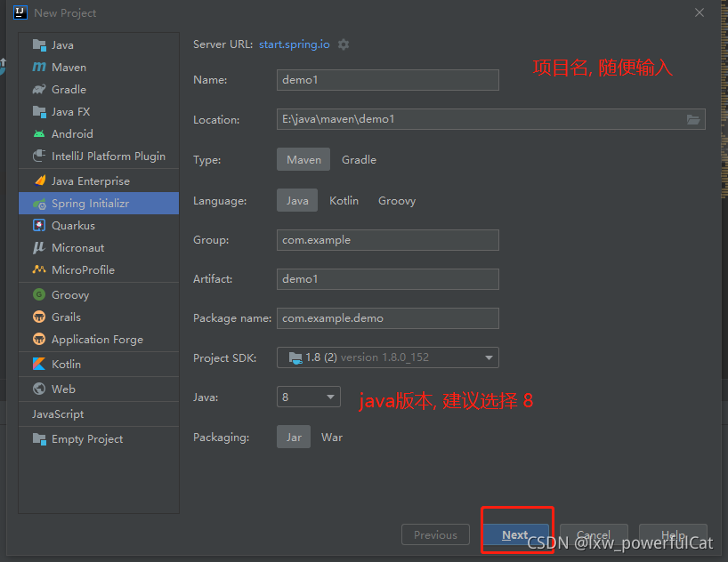Click the Empty Project folder icon
Viewport: 728px width, 562px height.
[x=39, y=439]
